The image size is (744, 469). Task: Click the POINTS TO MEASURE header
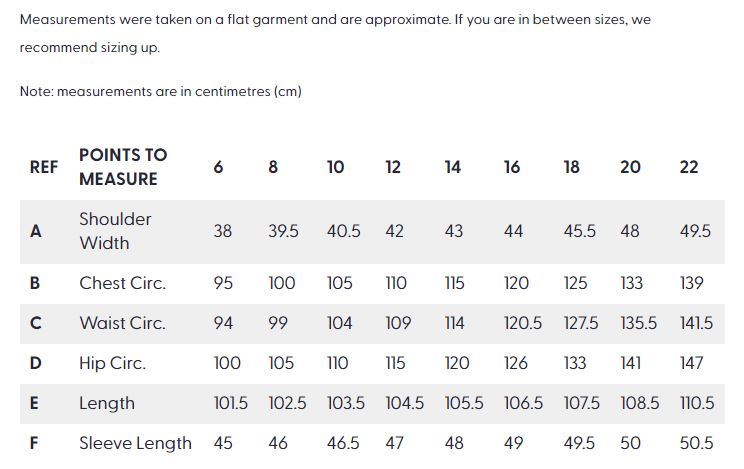pos(122,167)
